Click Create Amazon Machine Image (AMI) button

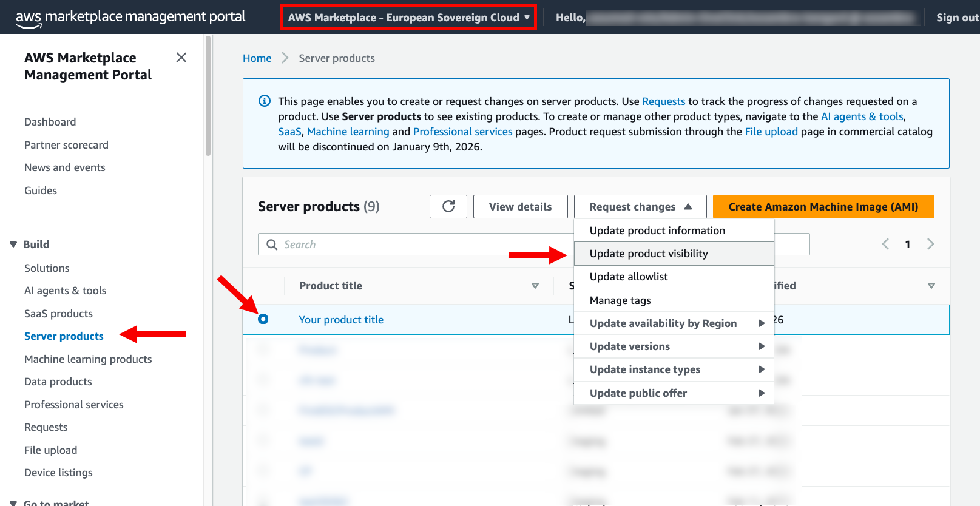823,207
